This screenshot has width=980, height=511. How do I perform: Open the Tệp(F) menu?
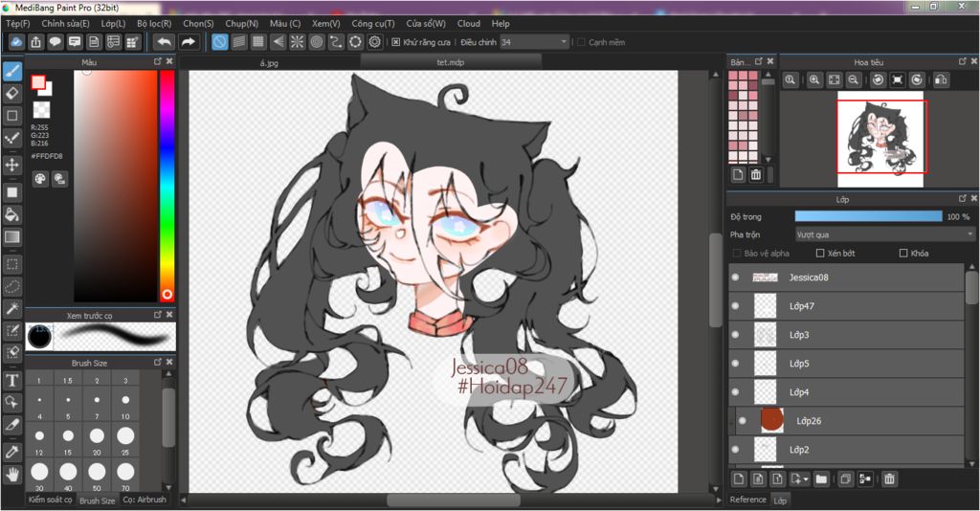18,24
